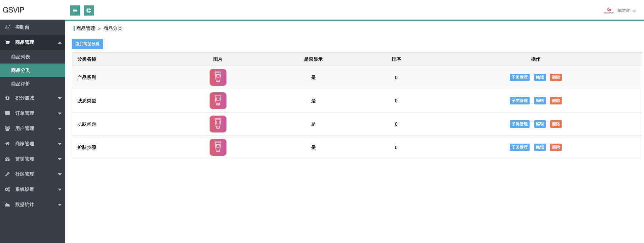
Task: Click the 商品管理 breadcrumb link
Action: [86, 28]
